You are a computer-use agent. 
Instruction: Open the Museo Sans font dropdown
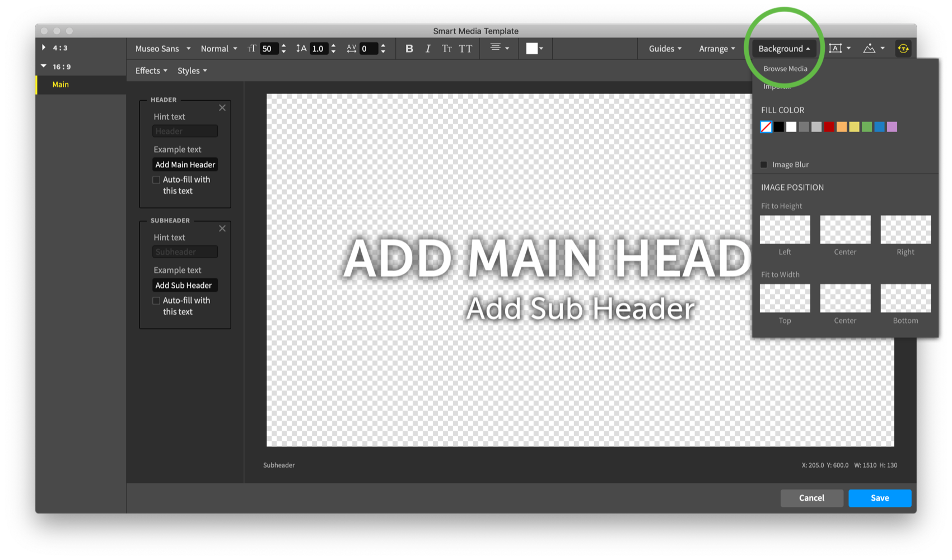(x=162, y=49)
